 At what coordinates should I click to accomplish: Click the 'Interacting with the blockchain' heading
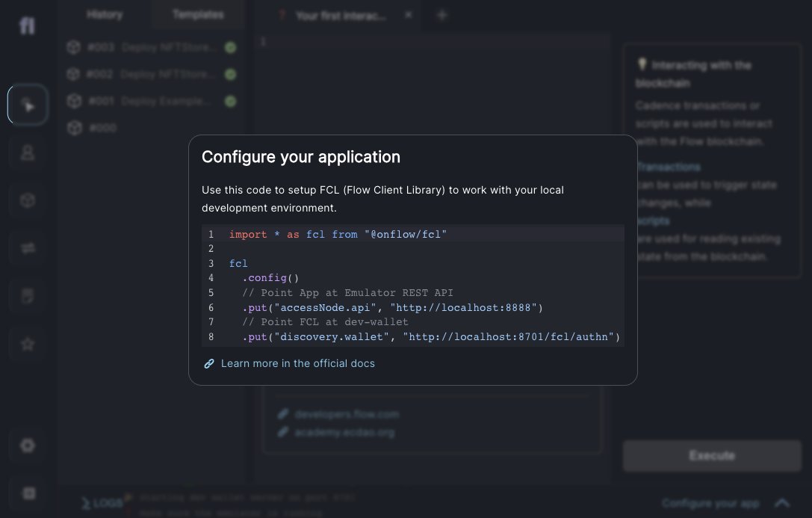point(694,74)
